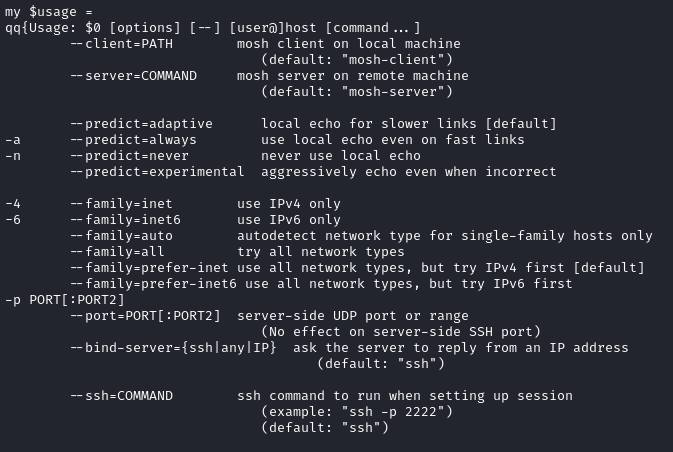Click the '--ssh=COMMAND' option text
This screenshot has width=673, height=452.
coord(122,396)
